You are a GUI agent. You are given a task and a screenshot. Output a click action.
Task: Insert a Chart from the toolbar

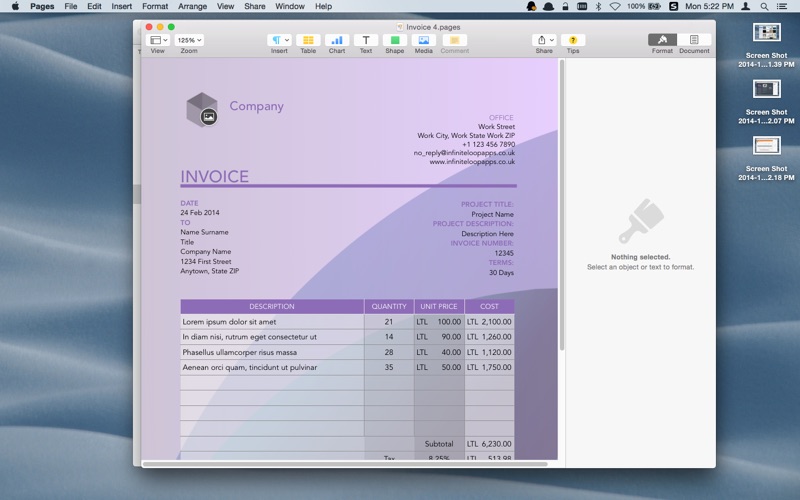pyautogui.click(x=337, y=40)
